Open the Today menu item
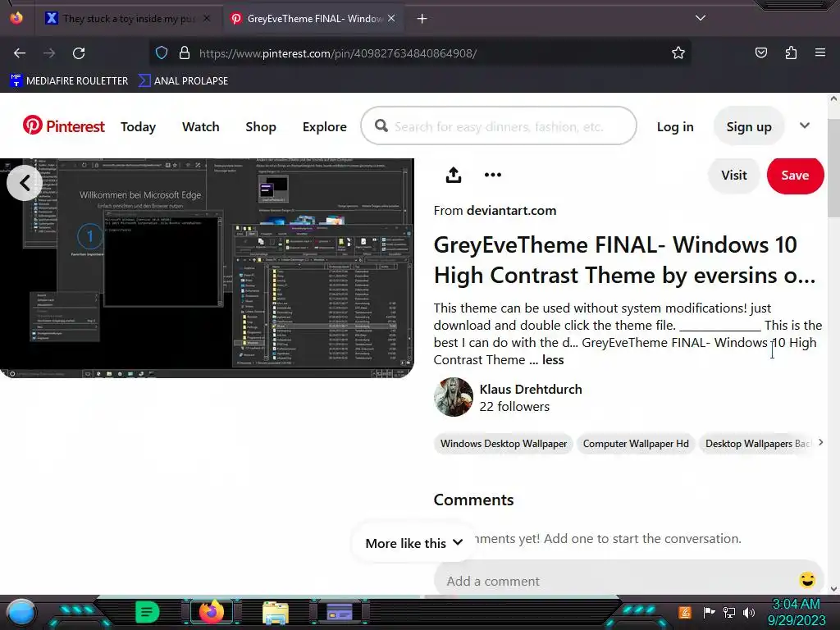This screenshot has height=630, width=840. click(x=138, y=127)
